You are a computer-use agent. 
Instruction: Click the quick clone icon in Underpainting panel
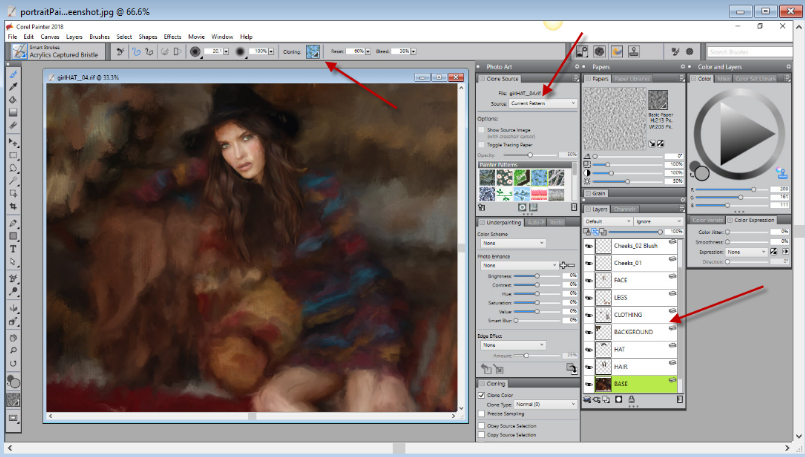click(571, 368)
